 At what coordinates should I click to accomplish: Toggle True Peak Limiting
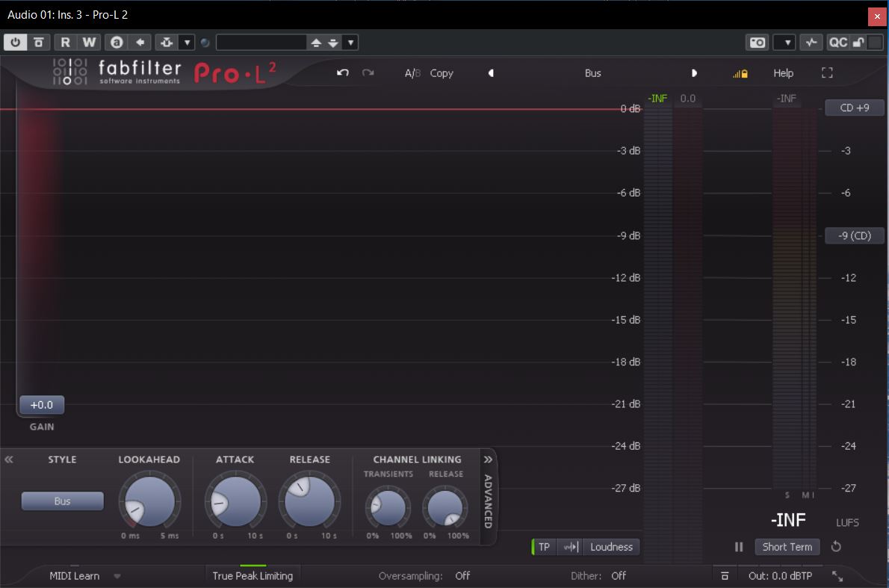(253, 575)
